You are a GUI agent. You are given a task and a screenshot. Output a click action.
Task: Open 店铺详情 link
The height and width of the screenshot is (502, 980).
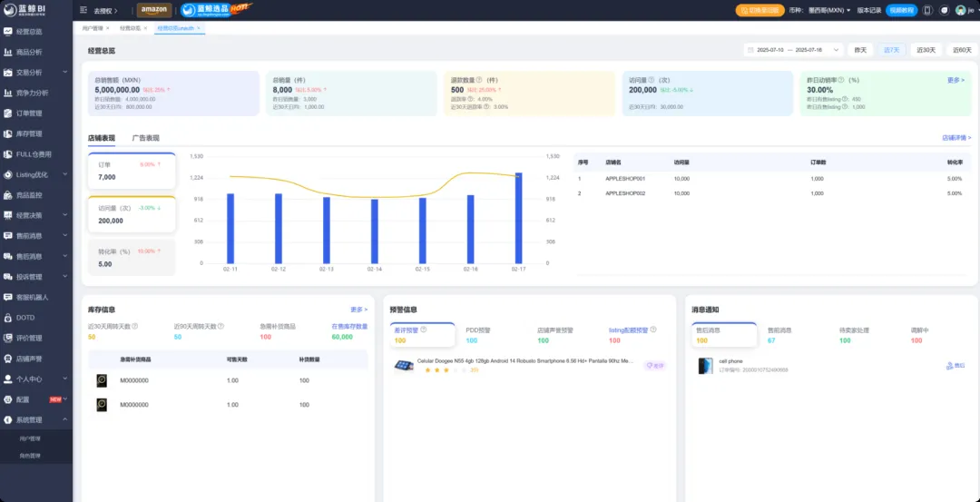957,138
